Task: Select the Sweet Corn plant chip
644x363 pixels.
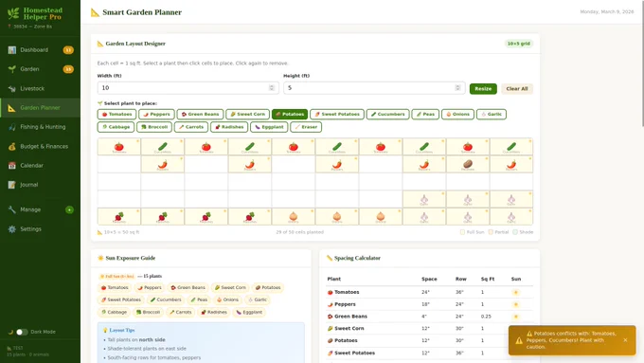Action: [x=248, y=115]
